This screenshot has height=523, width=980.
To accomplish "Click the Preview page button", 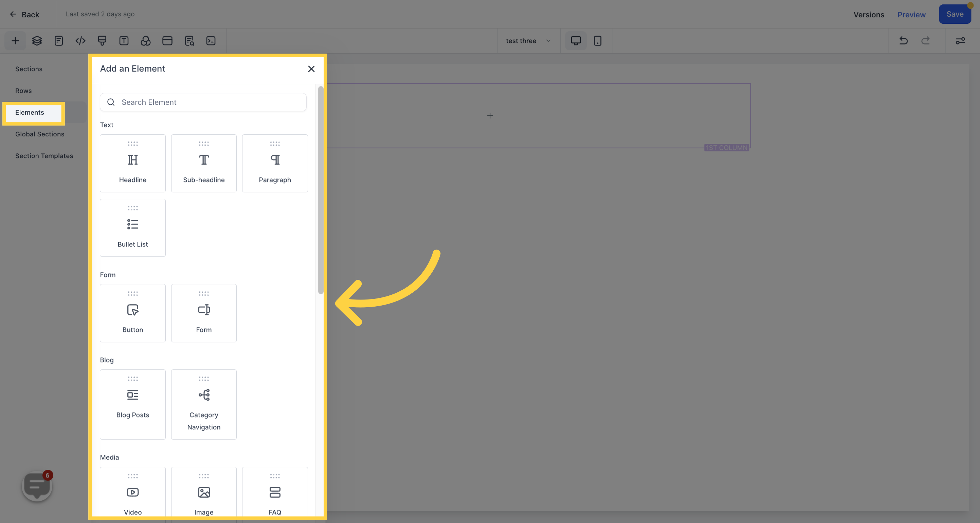I will 911,14.
